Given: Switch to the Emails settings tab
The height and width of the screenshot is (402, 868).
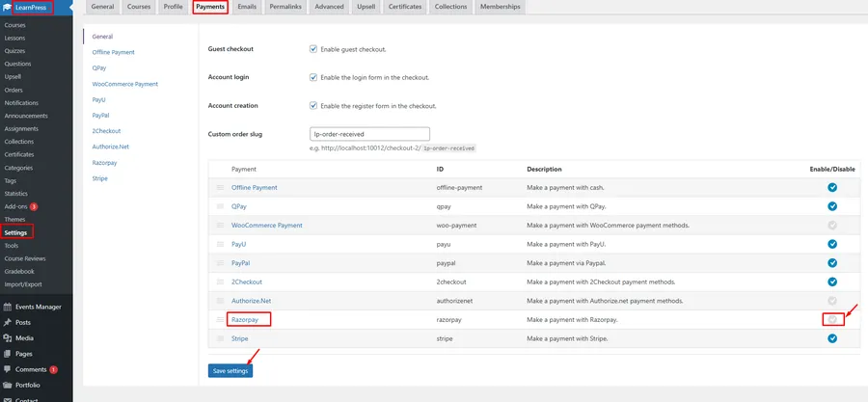Looking at the screenshot, I should [247, 7].
